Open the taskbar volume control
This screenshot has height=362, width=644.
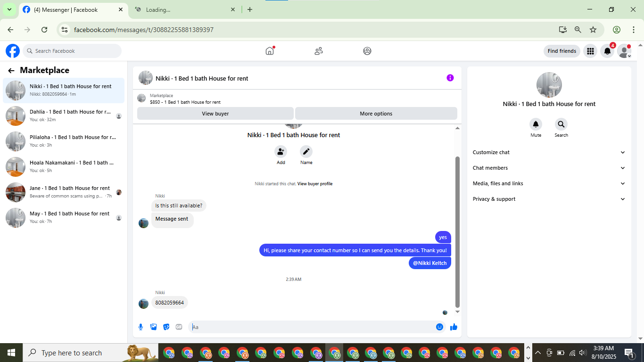coord(583,353)
